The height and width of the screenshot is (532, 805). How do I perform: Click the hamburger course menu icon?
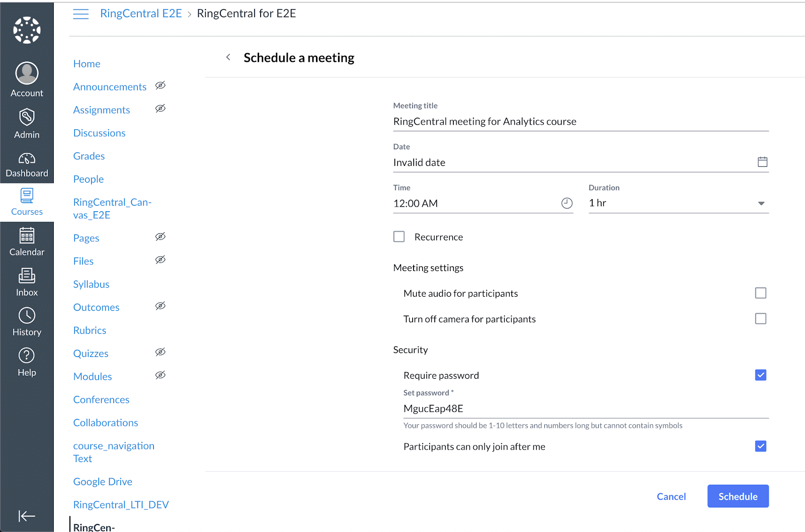[80, 14]
